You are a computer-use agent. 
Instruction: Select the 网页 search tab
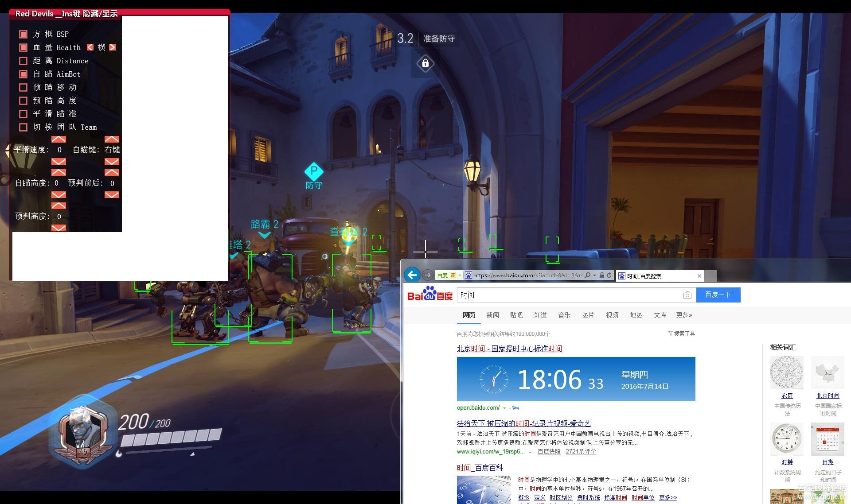click(469, 315)
